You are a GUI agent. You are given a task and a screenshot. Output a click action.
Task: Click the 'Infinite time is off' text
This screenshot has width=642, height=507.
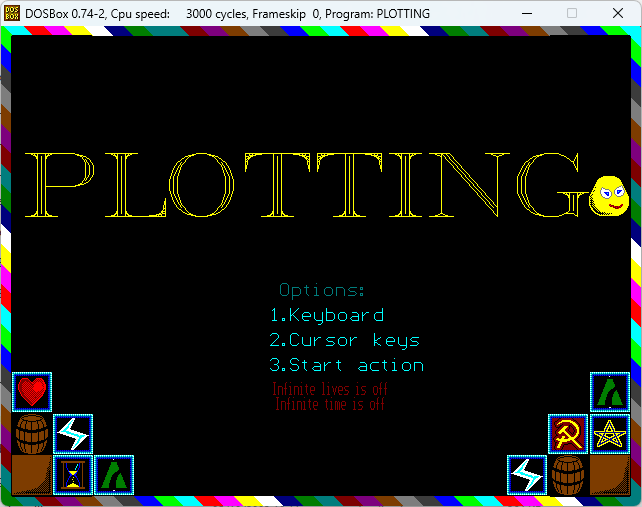pyautogui.click(x=330, y=404)
